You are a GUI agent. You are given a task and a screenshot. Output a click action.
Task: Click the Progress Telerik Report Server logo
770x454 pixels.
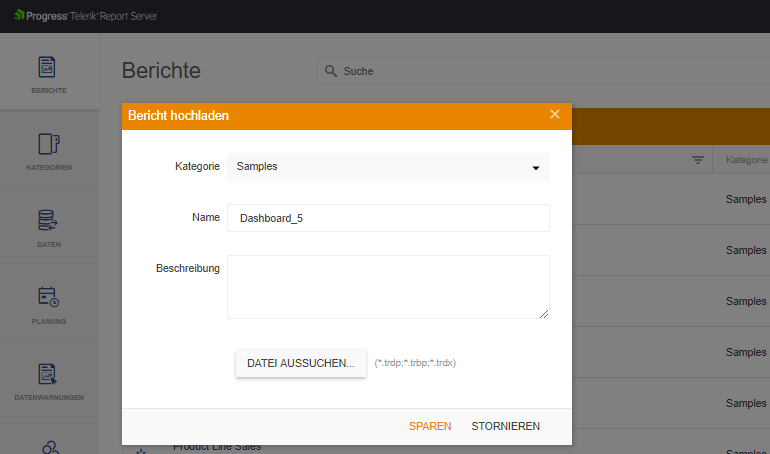point(85,16)
